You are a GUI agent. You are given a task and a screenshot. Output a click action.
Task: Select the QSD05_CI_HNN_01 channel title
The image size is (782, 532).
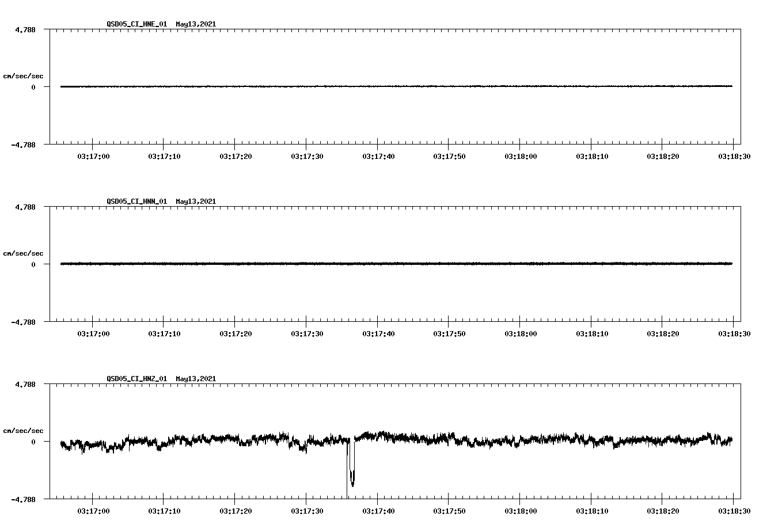coord(135,202)
